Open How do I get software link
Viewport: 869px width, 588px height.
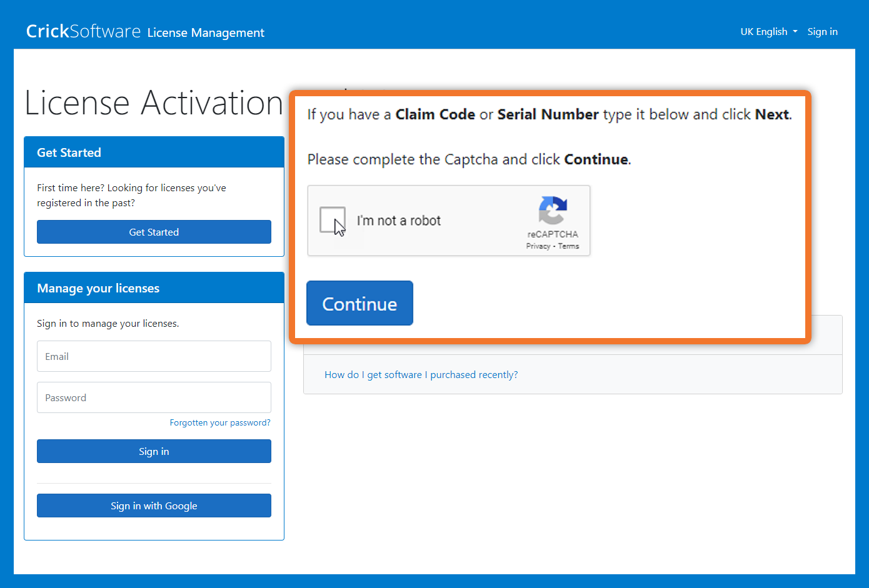421,375
